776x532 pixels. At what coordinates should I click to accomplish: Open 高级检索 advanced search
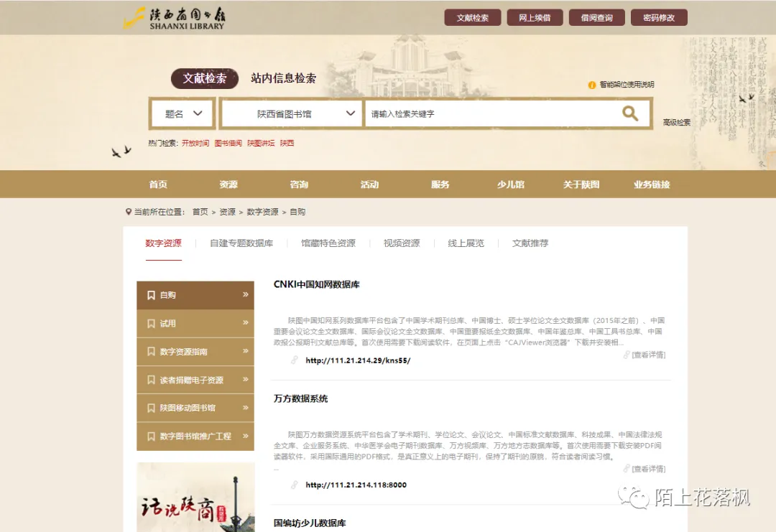[x=677, y=122]
